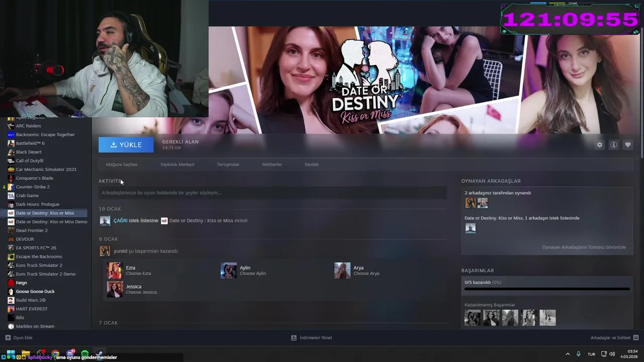Select the Black Desert library icon
Image resolution: width=644 pixels, height=362 pixels.
click(x=11, y=152)
